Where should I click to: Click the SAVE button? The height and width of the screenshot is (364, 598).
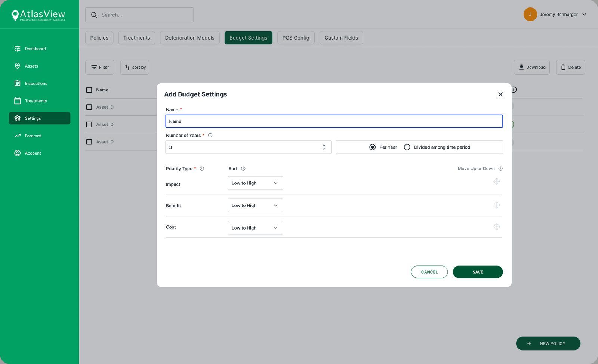[x=478, y=272]
